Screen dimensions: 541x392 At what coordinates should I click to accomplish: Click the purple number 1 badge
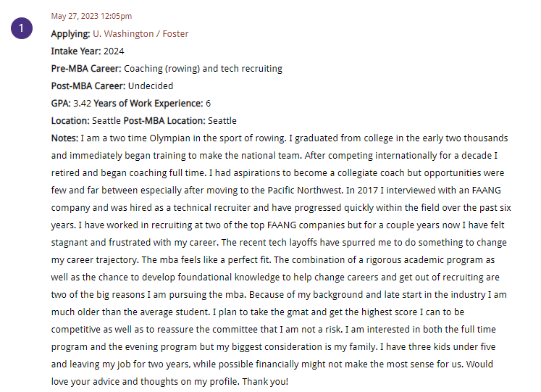(x=22, y=28)
